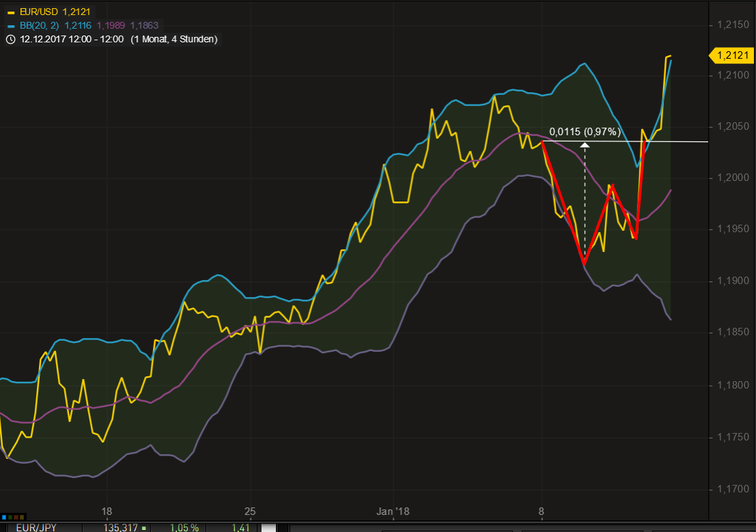
Task: Click the white measurement arrowhead on chart
Action: 585,145
